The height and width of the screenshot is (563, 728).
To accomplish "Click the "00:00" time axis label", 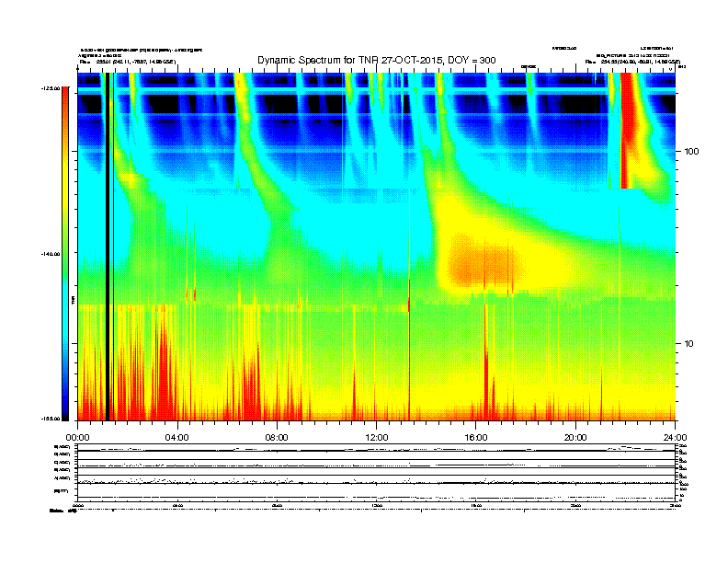I will tap(77, 438).
